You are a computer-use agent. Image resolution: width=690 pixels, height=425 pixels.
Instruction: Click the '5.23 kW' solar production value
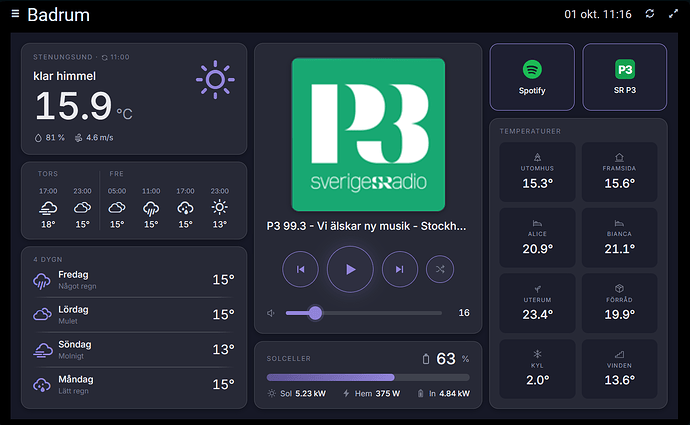[310, 393]
